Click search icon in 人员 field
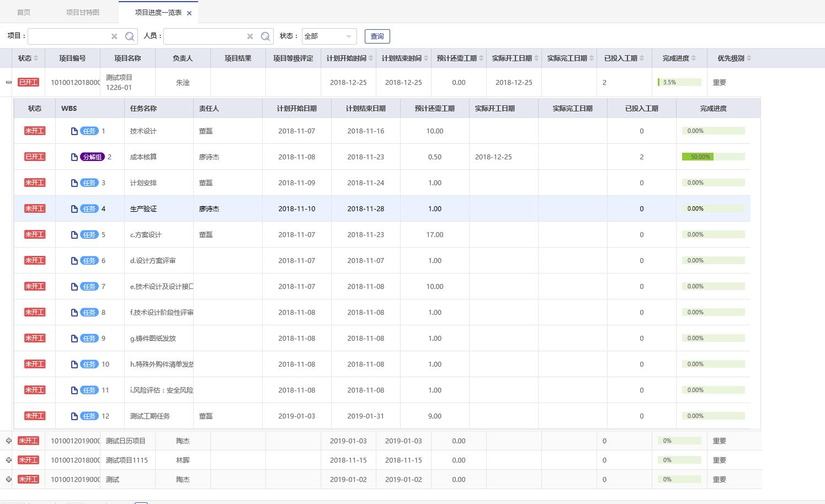The height and width of the screenshot is (504, 825). 265,36
